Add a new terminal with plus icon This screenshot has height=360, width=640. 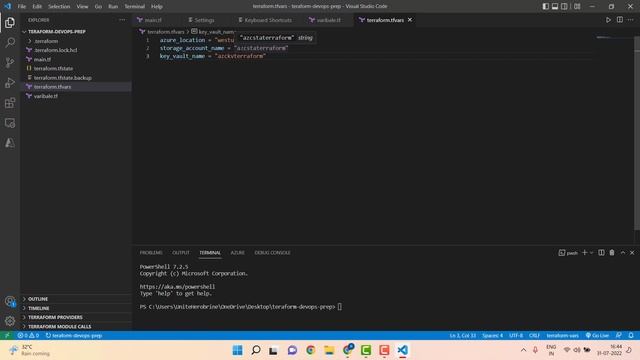584,253
